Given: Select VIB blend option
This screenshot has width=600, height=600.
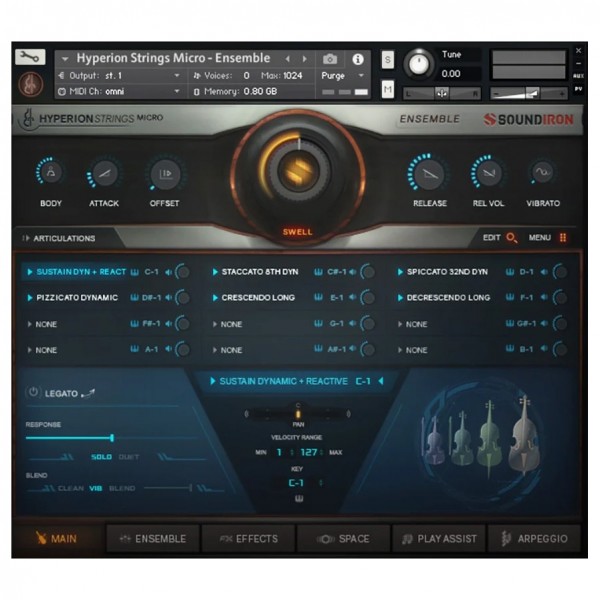Looking at the screenshot, I should click(96, 488).
